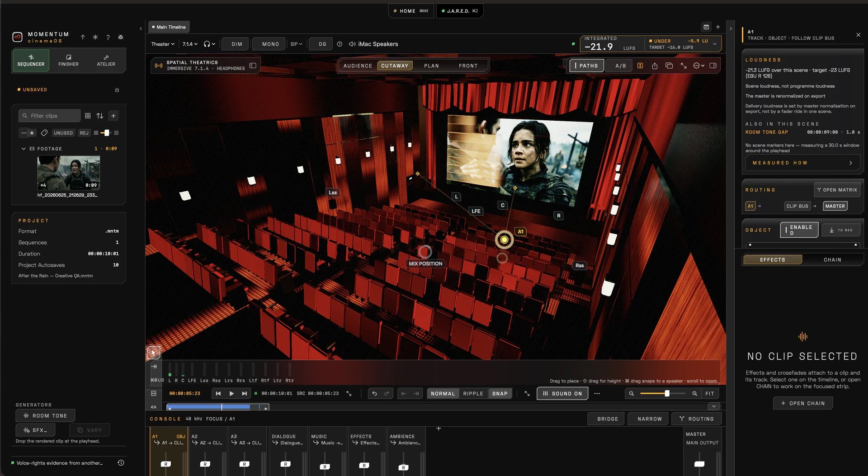Click the tag icon in clip filters
This screenshot has width=868, height=476.
(x=44, y=133)
